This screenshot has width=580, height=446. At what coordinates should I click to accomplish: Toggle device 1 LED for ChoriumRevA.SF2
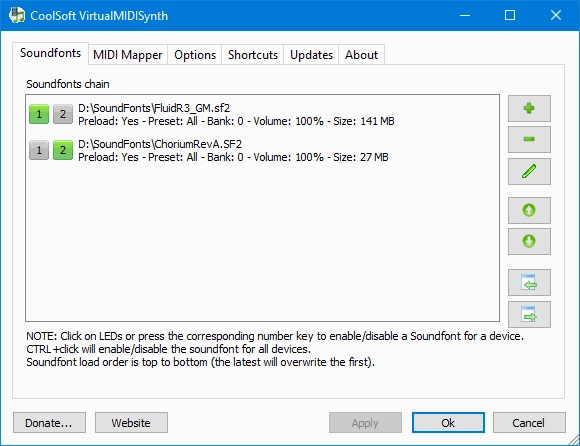(39, 150)
